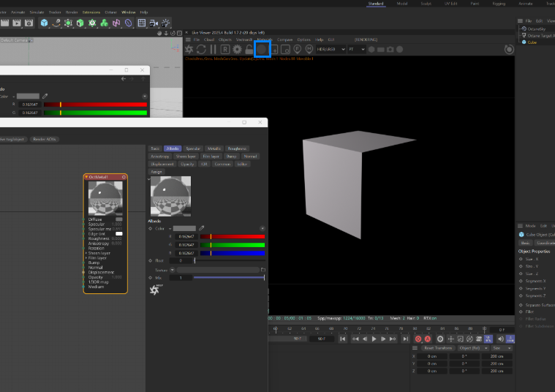Toggle the autokeying button
The height and width of the screenshot is (392, 555).
428,339
